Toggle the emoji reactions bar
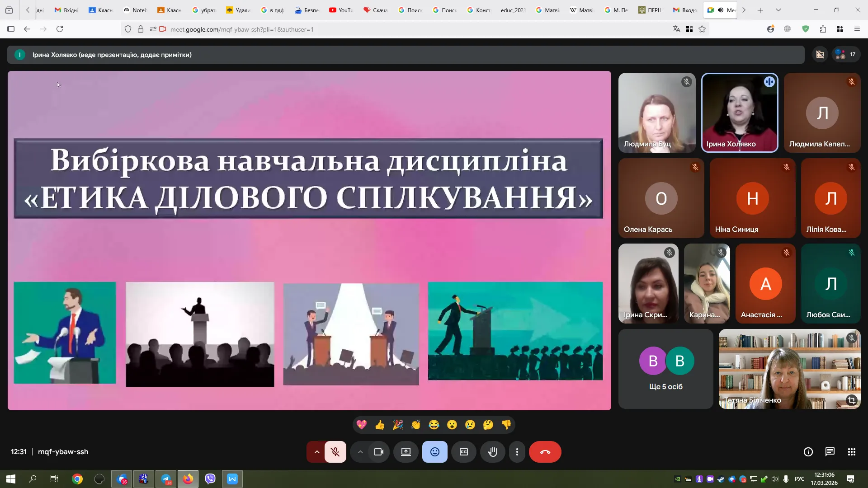 coord(434,452)
